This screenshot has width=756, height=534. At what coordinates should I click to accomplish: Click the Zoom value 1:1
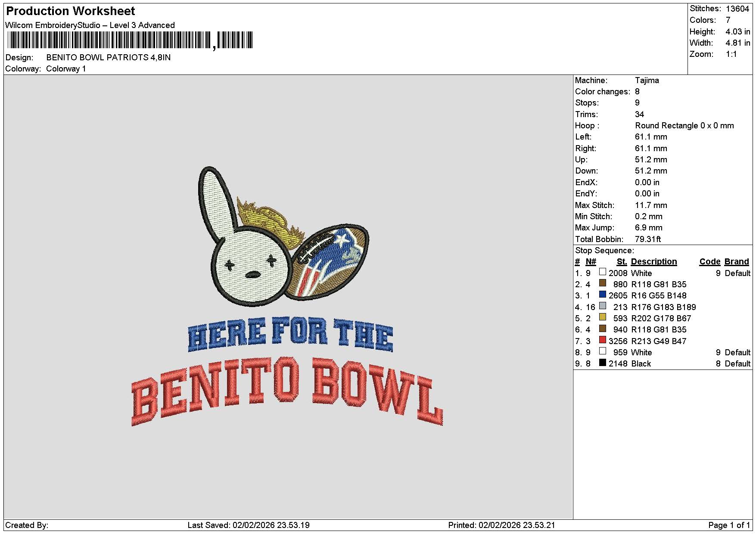pos(731,54)
